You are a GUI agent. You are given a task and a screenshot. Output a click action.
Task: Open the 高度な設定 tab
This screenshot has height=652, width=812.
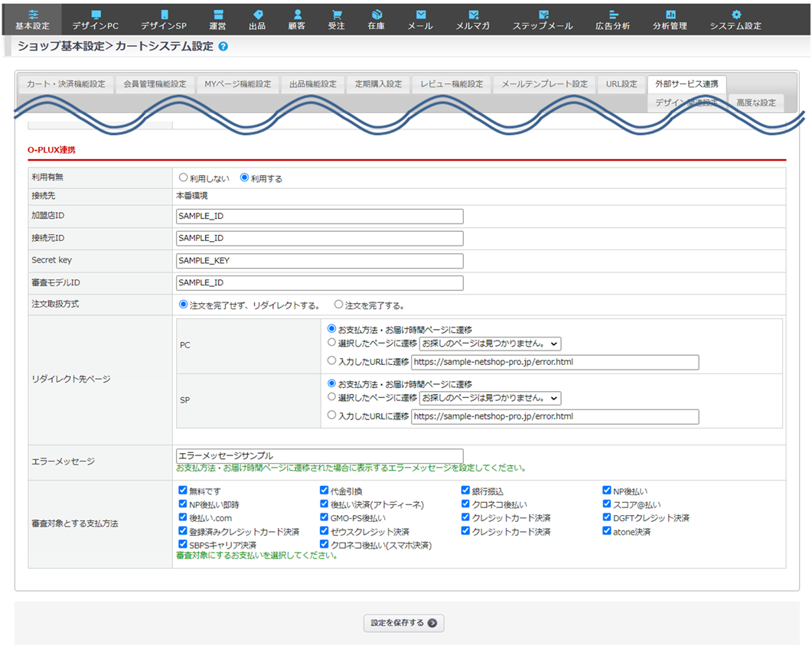[756, 103]
